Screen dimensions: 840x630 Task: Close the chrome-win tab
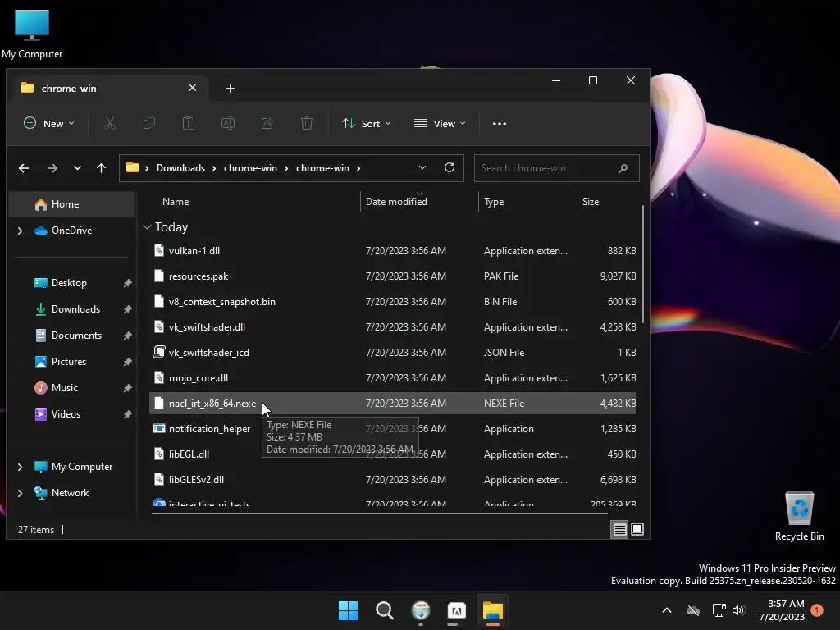click(x=192, y=88)
